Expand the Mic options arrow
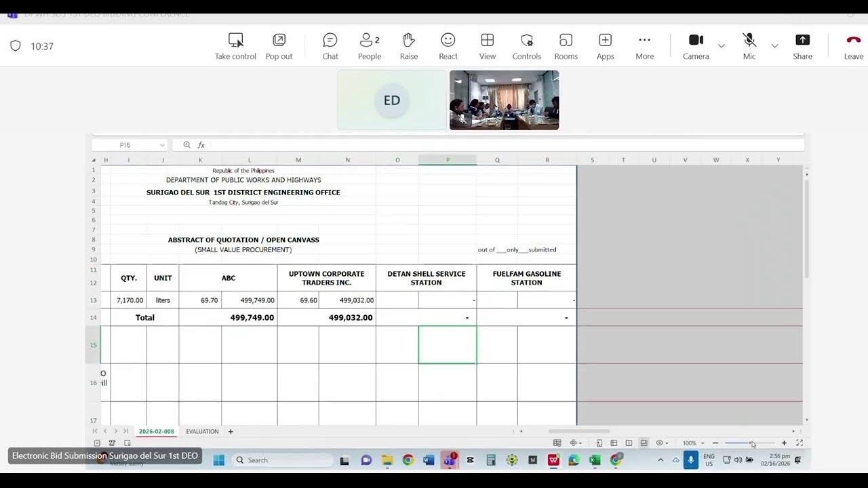 774,46
